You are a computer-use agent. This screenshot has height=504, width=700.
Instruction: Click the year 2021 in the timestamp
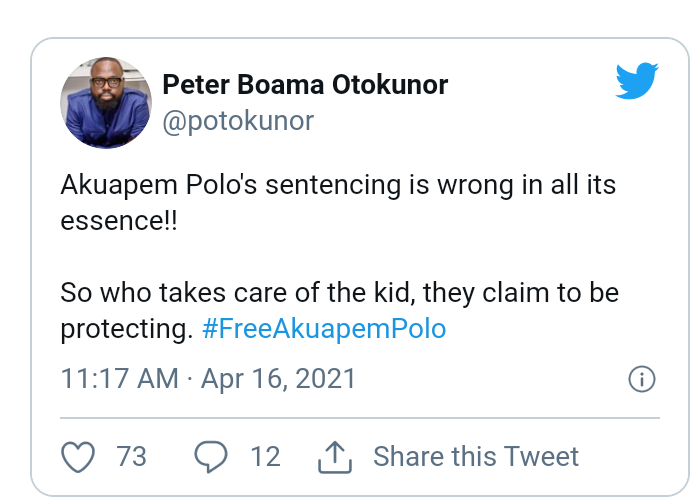tap(325, 379)
